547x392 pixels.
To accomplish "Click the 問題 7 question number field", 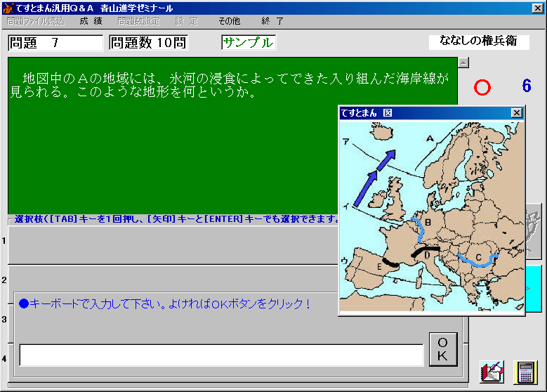I will [x=55, y=42].
